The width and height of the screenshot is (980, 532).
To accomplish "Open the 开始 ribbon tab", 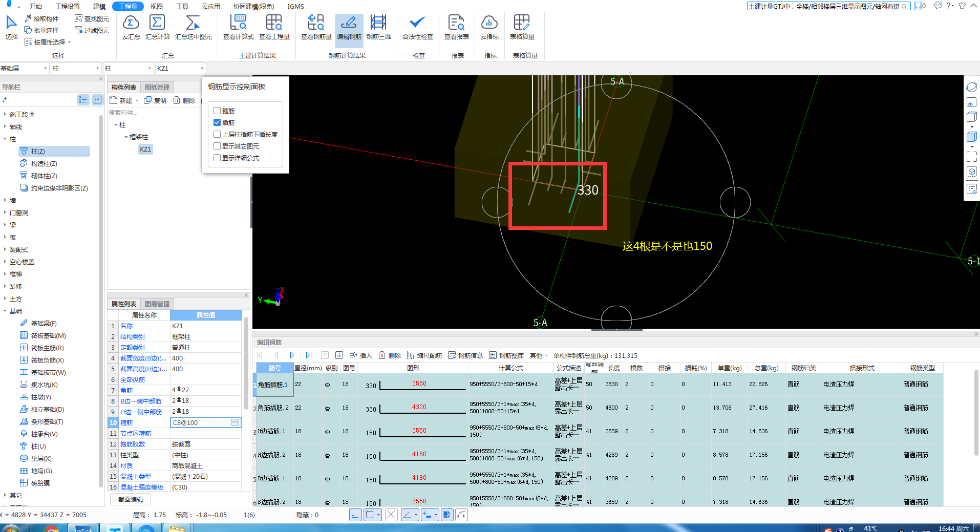I will (x=36, y=6).
